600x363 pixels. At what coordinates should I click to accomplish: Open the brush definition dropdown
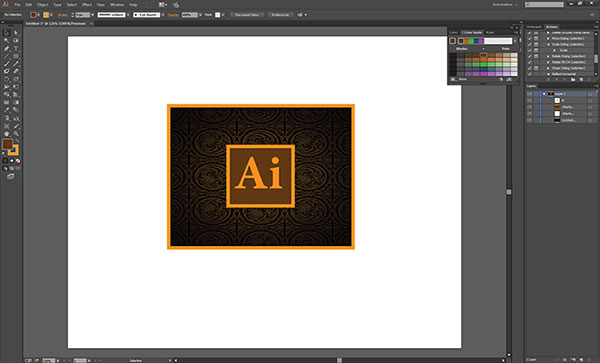coord(163,15)
